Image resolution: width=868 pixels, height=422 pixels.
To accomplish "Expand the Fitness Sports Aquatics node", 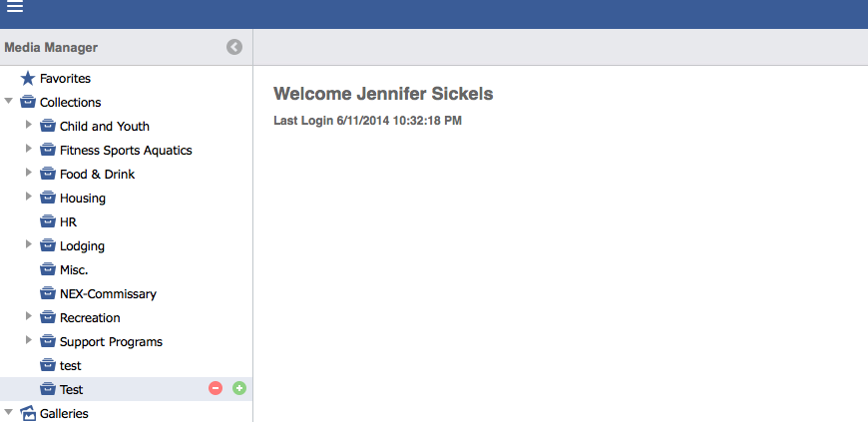I will pos(29,150).
